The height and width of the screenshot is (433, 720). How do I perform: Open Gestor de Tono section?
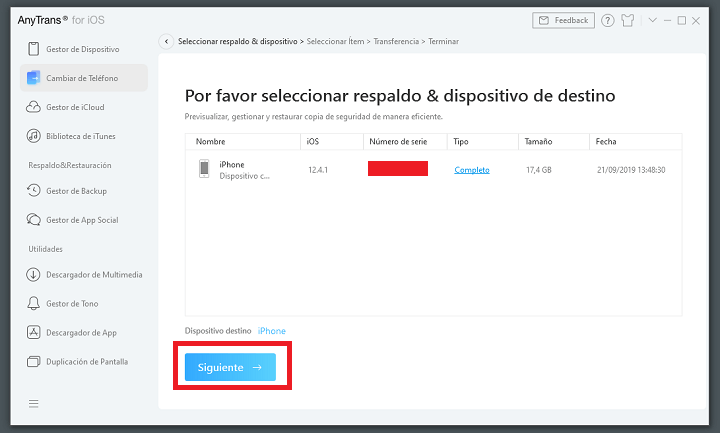click(84, 304)
